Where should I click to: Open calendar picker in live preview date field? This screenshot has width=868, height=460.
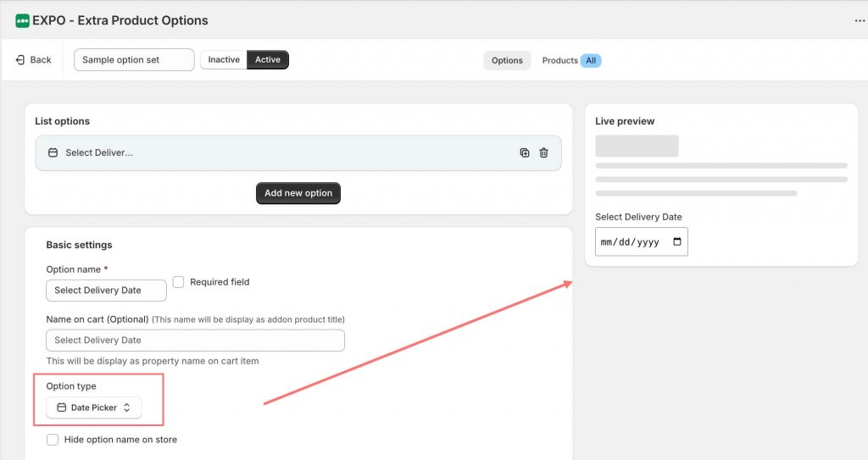(x=676, y=242)
